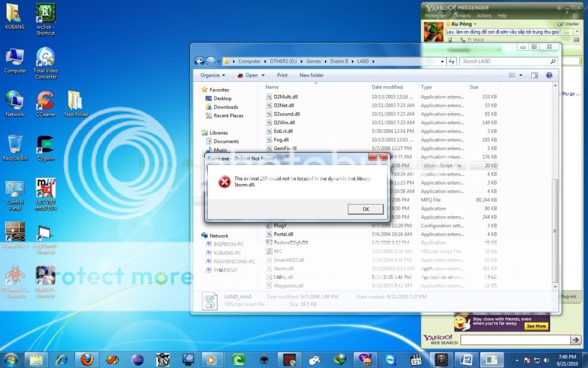The height and width of the screenshot is (368, 588).
Task: Open the Recycle Bin
Action: pos(15,148)
